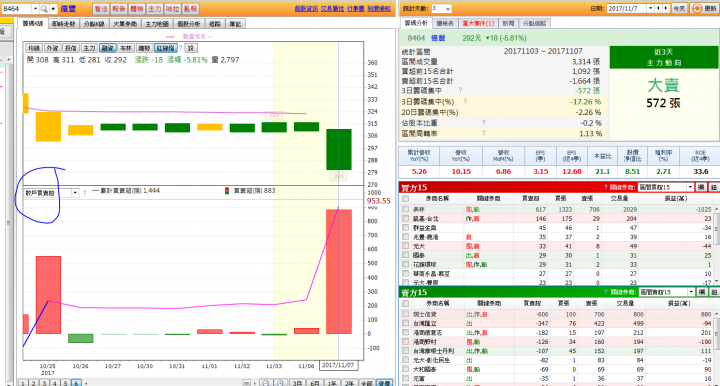Open the stock code 8464 dropdown arrow

[35, 8]
